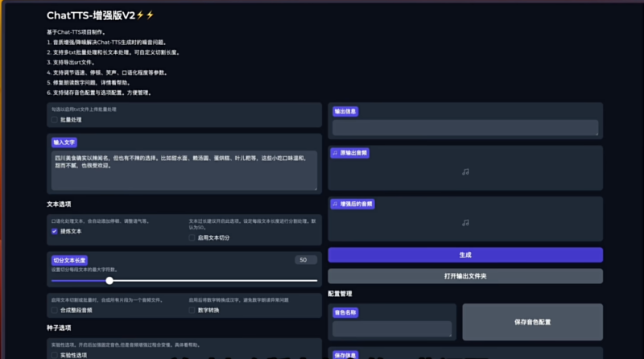Click inside the 输入文字 text area
Viewport: 644px width, 359px height.
(x=184, y=170)
